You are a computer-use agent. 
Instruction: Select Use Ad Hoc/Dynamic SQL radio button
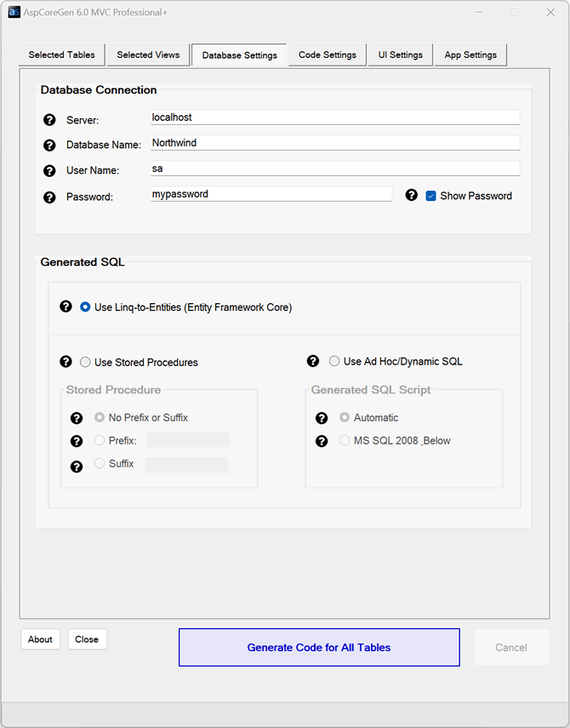pos(334,361)
